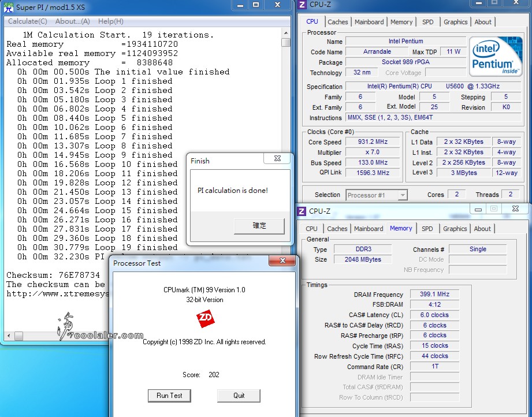Switch to Graphics tab in top CPU-Z window

[455, 22]
